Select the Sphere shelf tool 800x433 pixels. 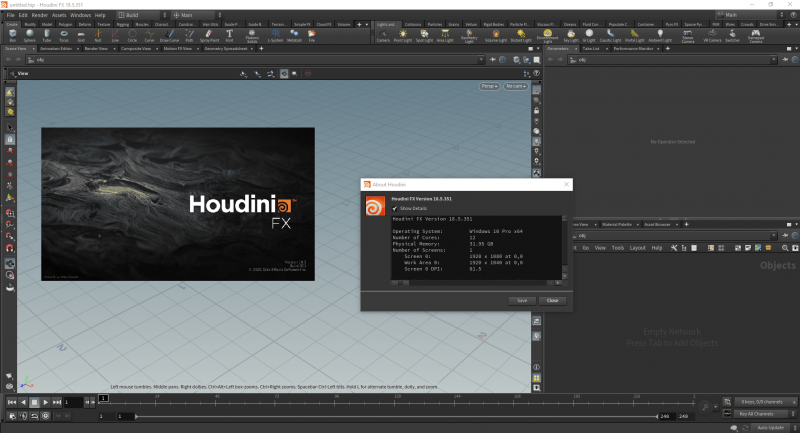(x=30, y=35)
